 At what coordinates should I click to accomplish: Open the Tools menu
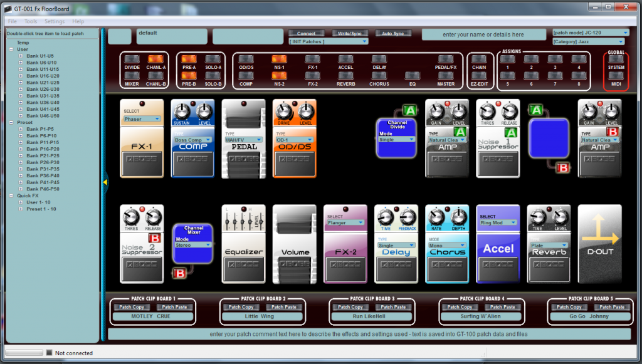pyautogui.click(x=31, y=21)
